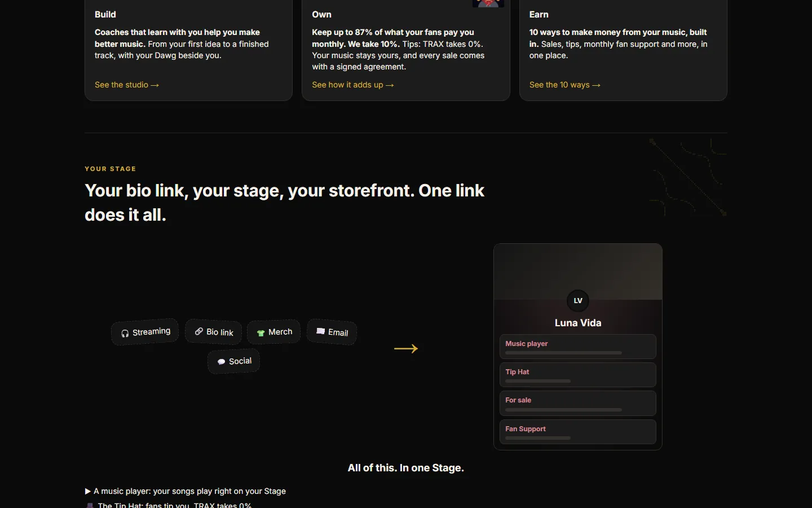Screen dimensions: 812x508
Task: Click the chain-link icon on the Bio link chip
Action: [198, 331]
